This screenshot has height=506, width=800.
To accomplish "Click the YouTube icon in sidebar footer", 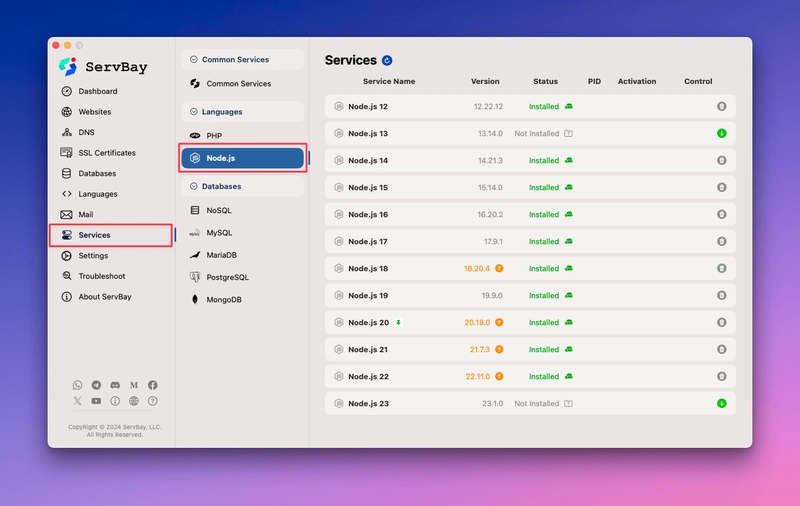I will pyautogui.click(x=96, y=401).
